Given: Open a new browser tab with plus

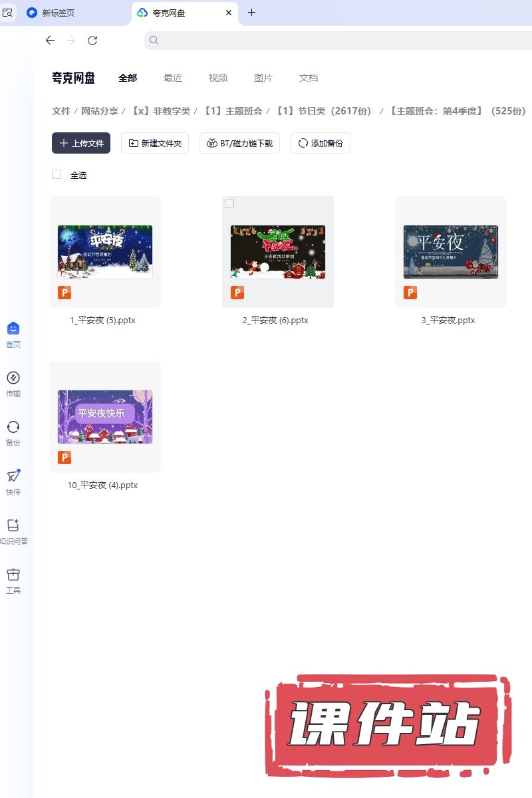Looking at the screenshot, I should click(x=251, y=13).
